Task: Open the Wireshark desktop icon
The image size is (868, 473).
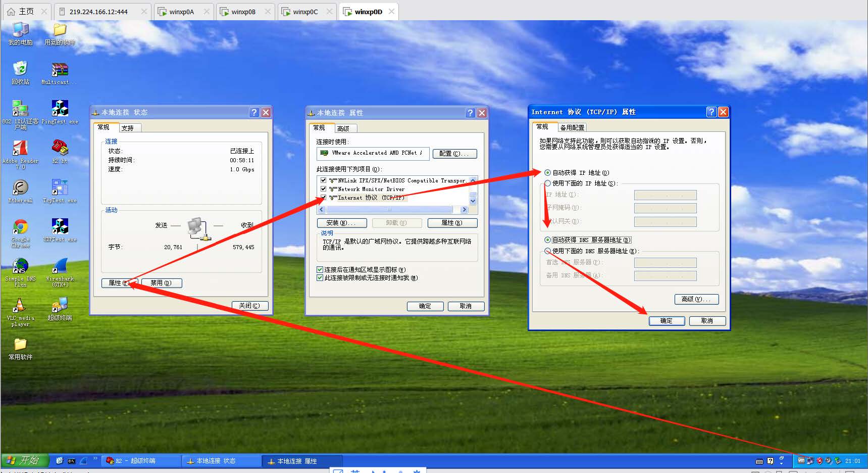Action: coord(60,266)
